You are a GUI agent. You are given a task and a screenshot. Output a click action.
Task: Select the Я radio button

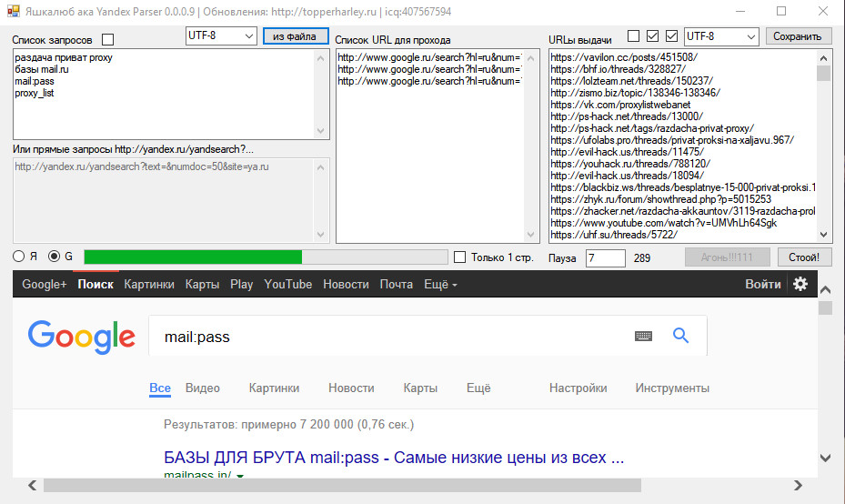tap(19, 256)
